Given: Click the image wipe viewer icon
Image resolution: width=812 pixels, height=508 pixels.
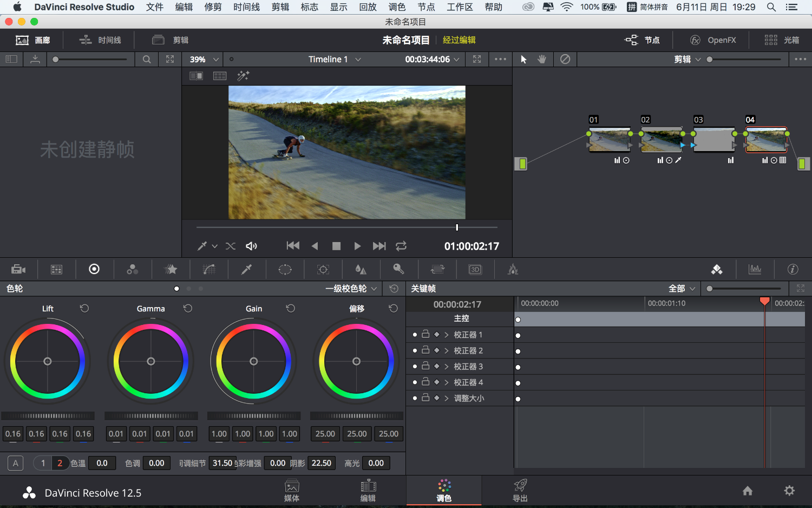Looking at the screenshot, I should pos(196,76).
